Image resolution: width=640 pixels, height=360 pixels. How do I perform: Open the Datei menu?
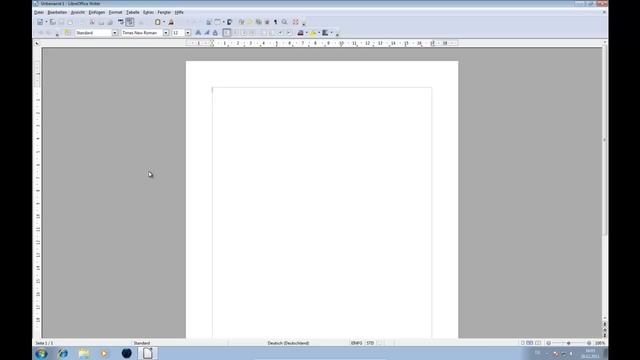click(x=39, y=12)
